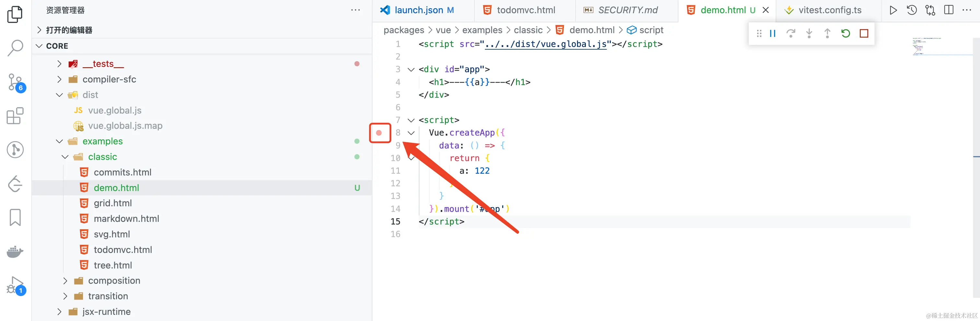Follow the ../../dist/vue.global.js script link

tap(545, 44)
